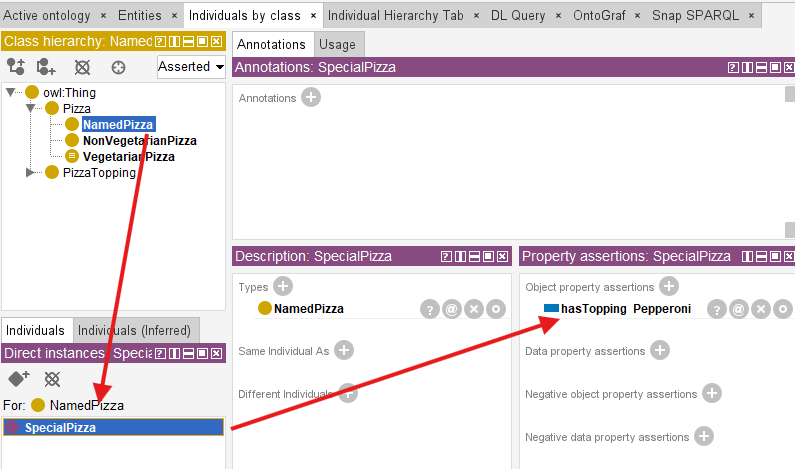Switch to Individuals tab
Screen dimensions: 795x469
(35, 331)
